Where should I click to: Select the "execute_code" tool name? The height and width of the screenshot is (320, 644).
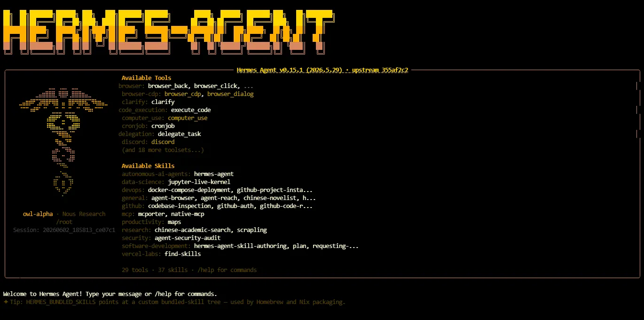pos(191,110)
